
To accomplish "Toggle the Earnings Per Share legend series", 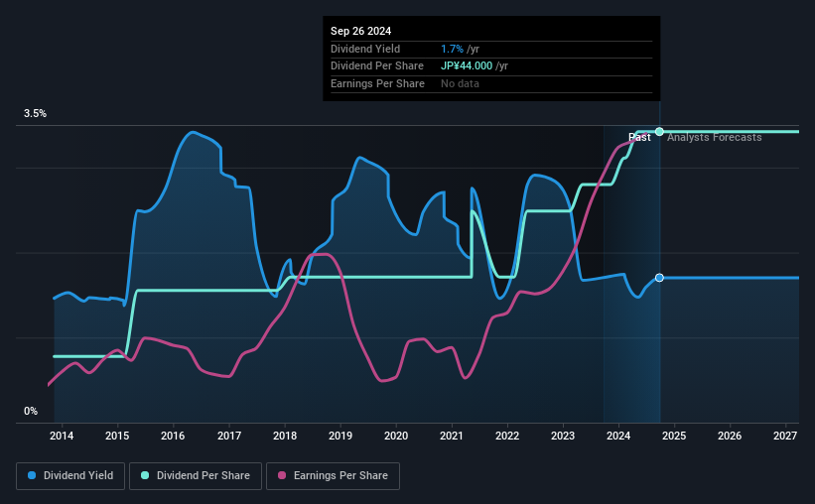I will 333,476.
